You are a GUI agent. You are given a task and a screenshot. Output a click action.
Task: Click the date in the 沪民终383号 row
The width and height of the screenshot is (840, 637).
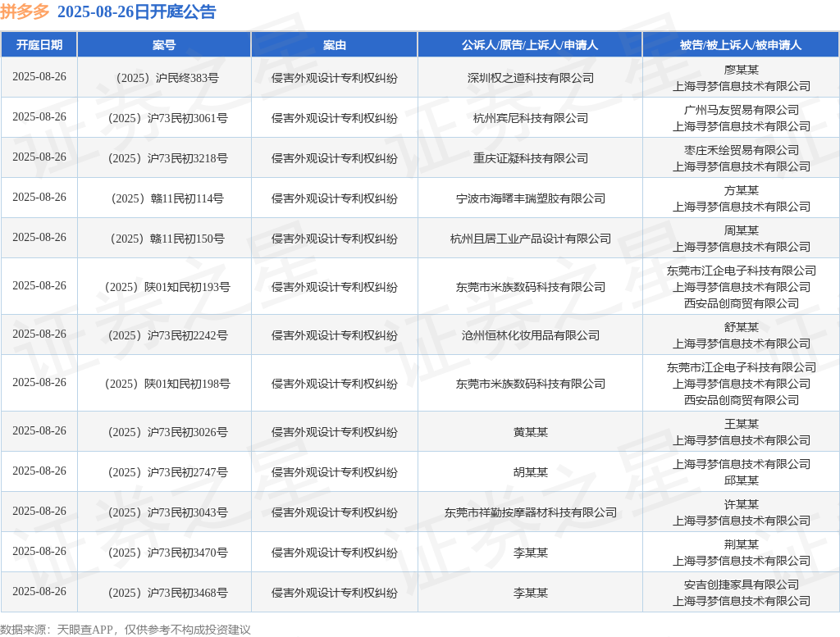39,76
